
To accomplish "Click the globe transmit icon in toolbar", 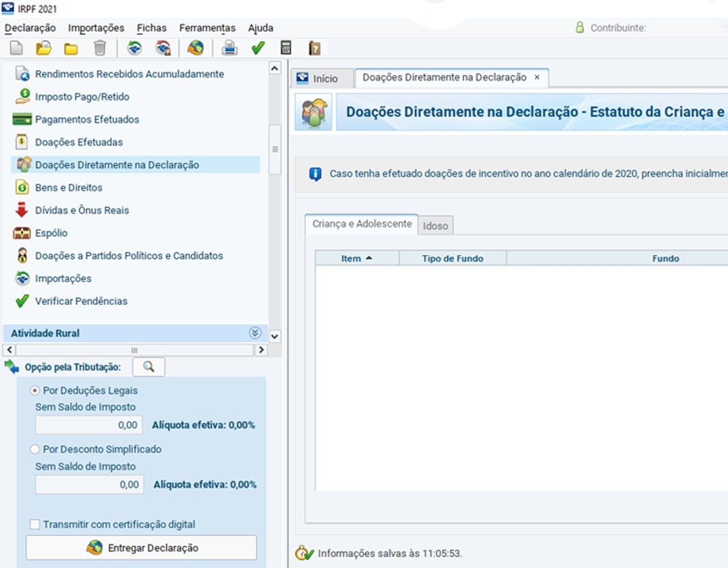I will click(x=196, y=48).
